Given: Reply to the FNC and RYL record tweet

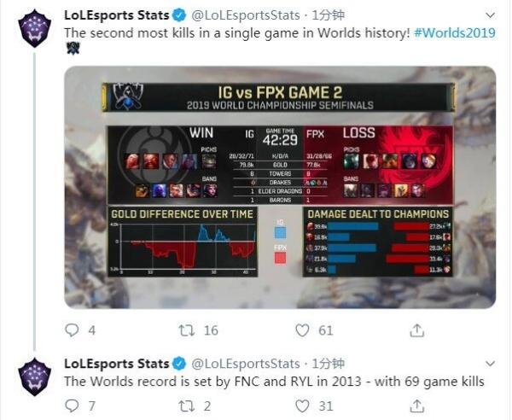Looking at the screenshot, I should [x=72, y=406].
